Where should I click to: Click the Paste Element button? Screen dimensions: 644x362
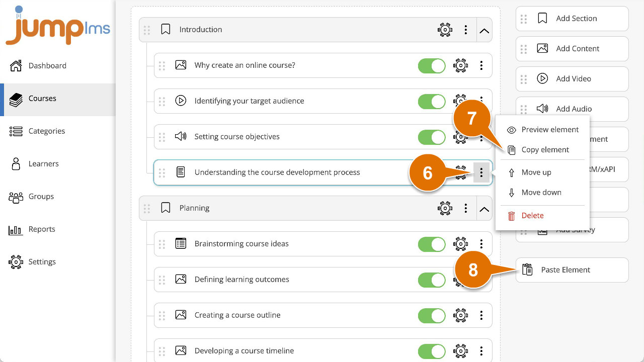coord(572,270)
